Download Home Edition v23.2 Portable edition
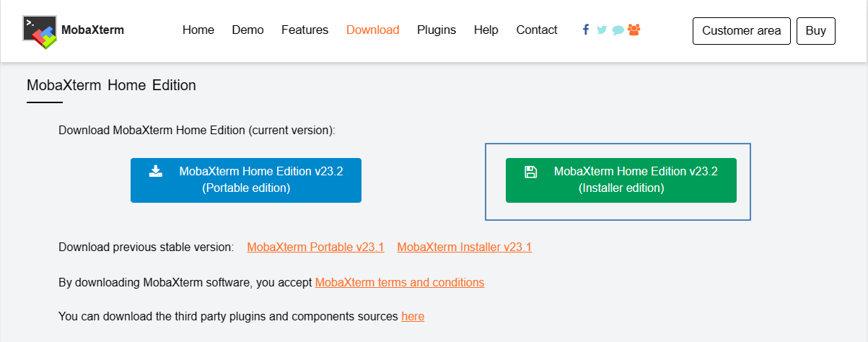The height and width of the screenshot is (342, 868). 246,180
